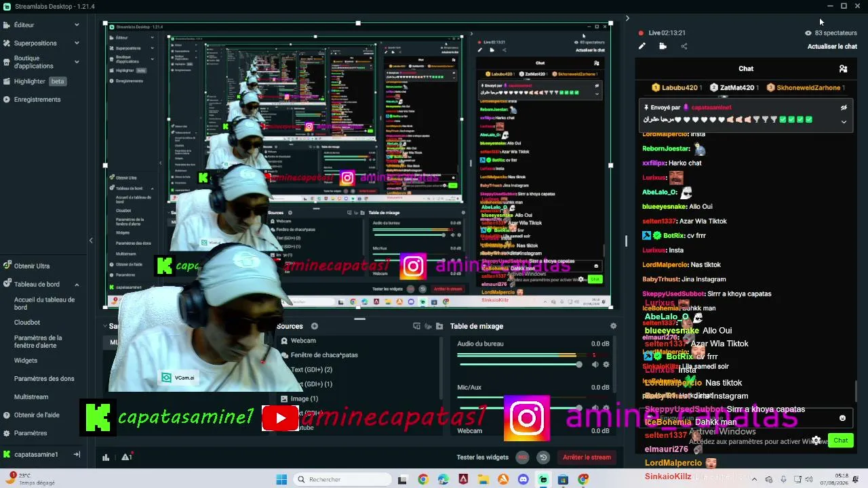Select the Text (GDI+) (2) source
Image resolution: width=868 pixels, height=488 pixels.
coord(311,370)
